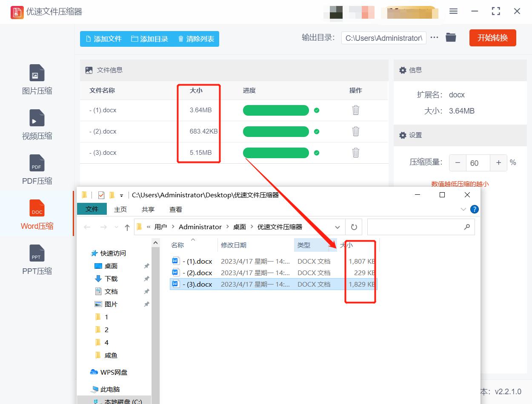Click the 设置 gear icon above compression quality
The height and width of the screenshot is (404, 532).
403,135
